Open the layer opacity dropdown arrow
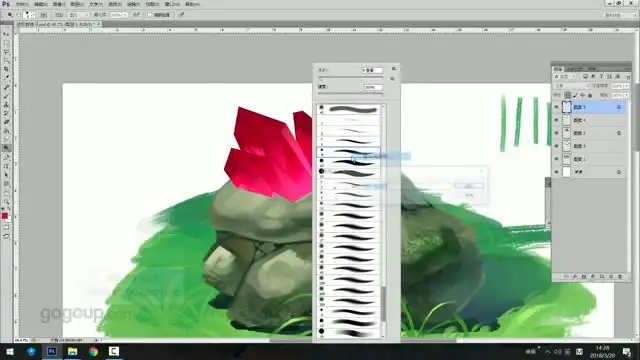Screen dimensions: 640x360 click(x=627, y=86)
